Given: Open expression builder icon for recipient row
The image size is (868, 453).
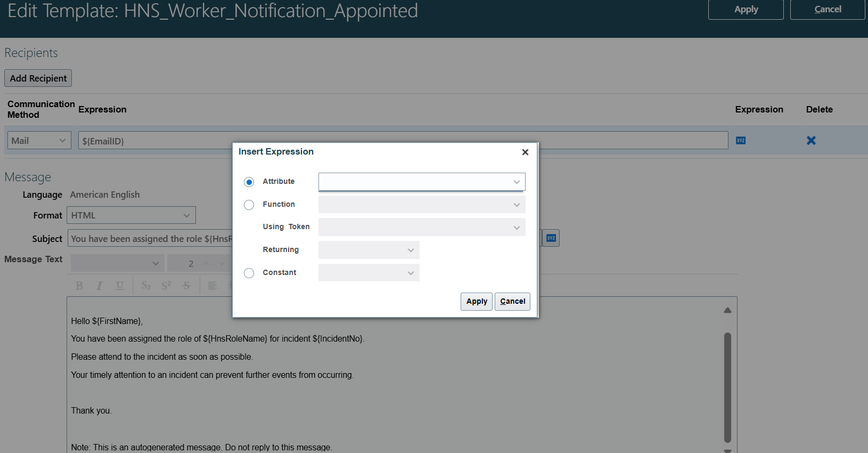Looking at the screenshot, I should [741, 141].
